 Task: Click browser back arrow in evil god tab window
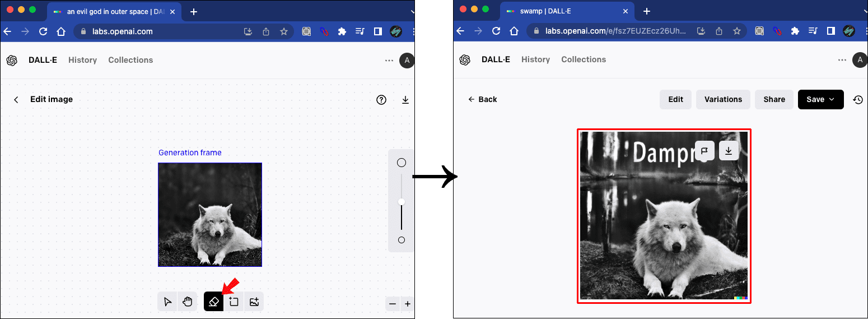[x=7, y=31]
